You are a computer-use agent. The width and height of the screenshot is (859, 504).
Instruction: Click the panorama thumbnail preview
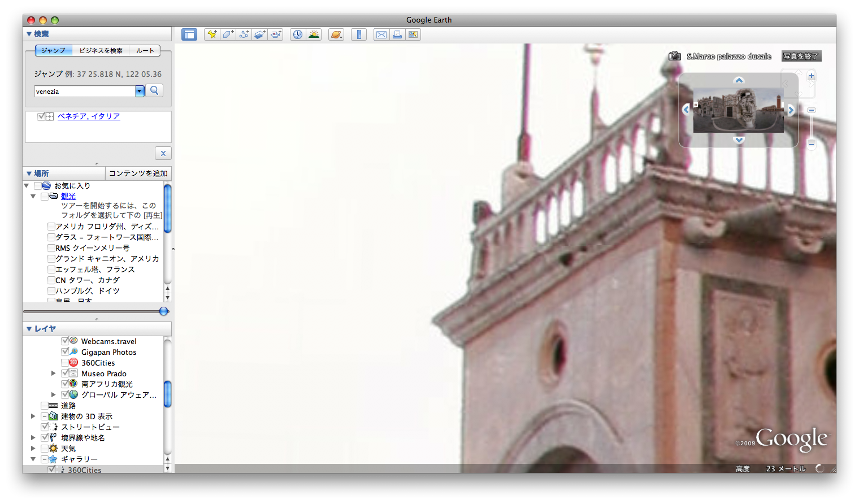[x=739, y=110]
